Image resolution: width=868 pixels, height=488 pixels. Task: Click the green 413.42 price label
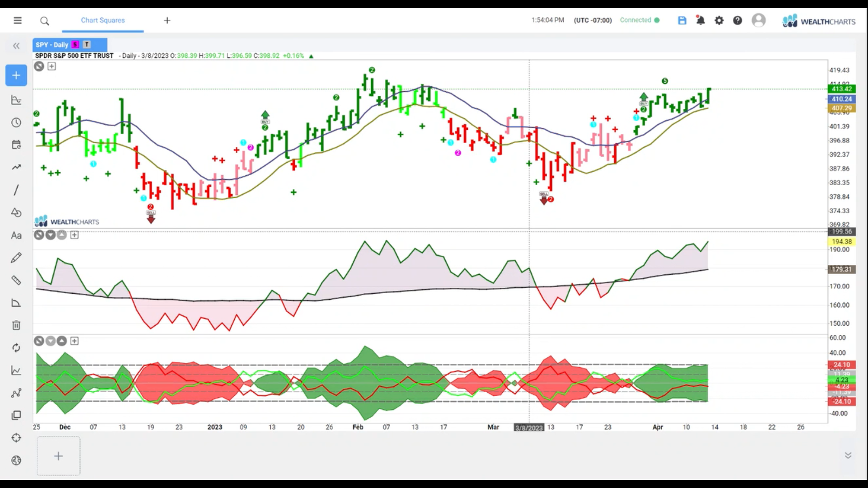coord(841,89)
